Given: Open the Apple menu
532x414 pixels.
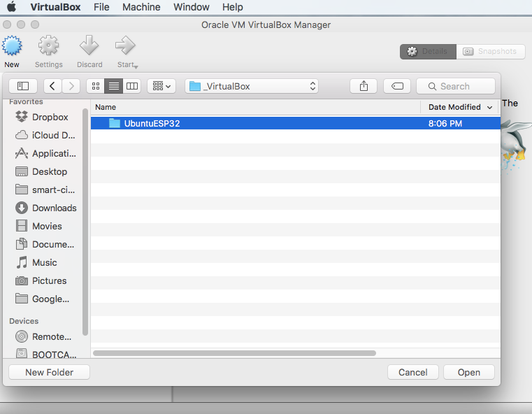Looking at the screenshot, I should [x=12, y=7].
